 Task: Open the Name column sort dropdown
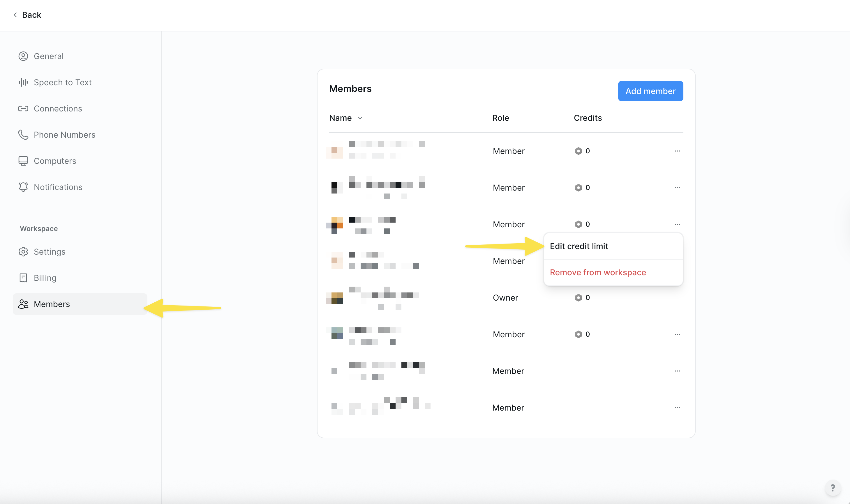(360, 118)
